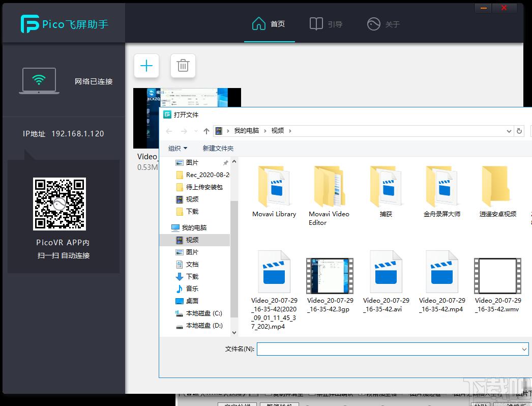Click the 新建文件夹 button
This screenshot has width=532, height=406.
pyautogui.click(x=219, y=148)
